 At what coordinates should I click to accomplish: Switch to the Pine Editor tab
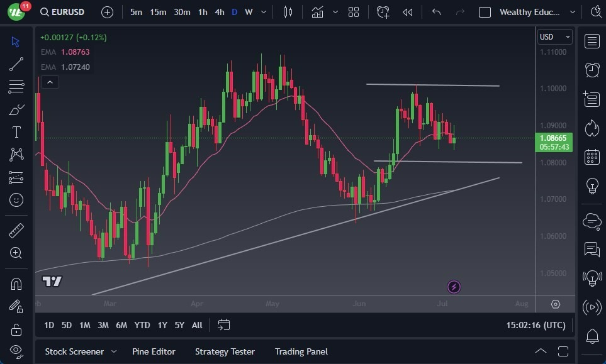(x=154, y=351)
